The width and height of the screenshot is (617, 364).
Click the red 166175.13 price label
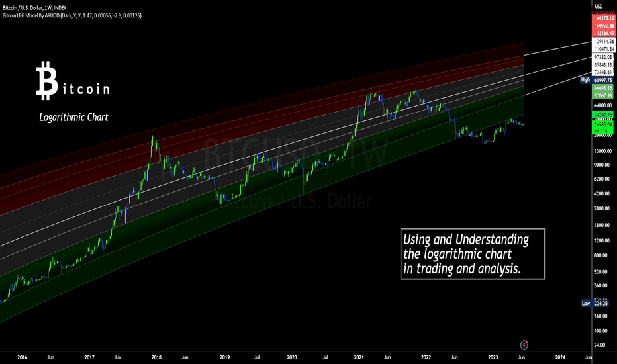click(604, 18)
